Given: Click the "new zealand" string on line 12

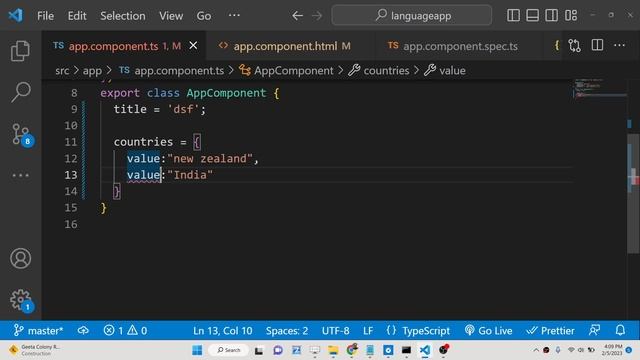Looking at the screenshot, I should pyautogui.click(x=210, y=158).
